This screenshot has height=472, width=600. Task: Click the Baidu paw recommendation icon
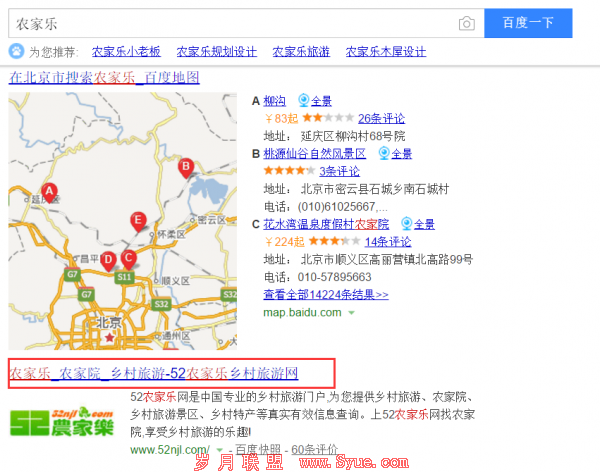16,51
